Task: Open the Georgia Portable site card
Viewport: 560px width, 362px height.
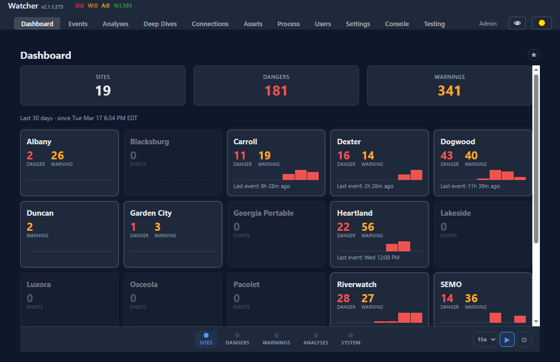Action: pyautogui.click(x=276, y=234)
